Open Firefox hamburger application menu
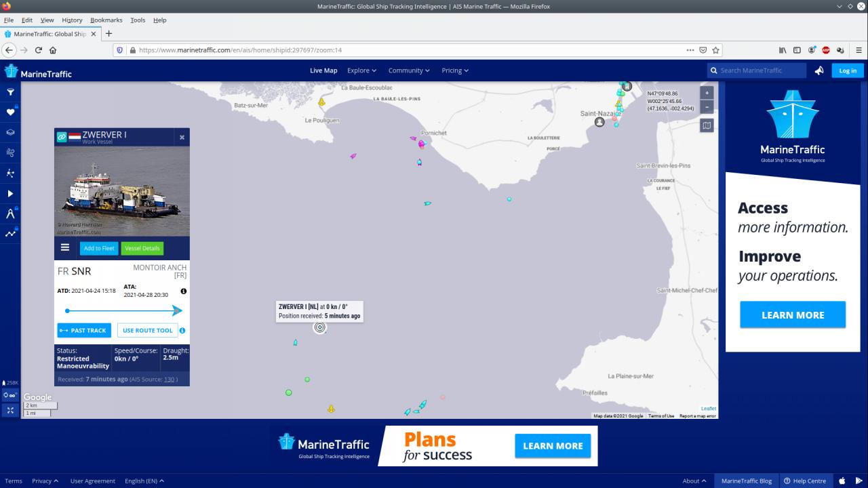Image resolution: width=868 pixels, height=488 pixels. coord(859,50)
